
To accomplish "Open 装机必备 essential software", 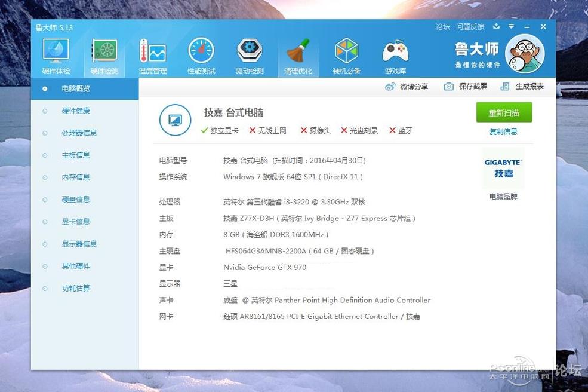I will click(x=346, y=56).
